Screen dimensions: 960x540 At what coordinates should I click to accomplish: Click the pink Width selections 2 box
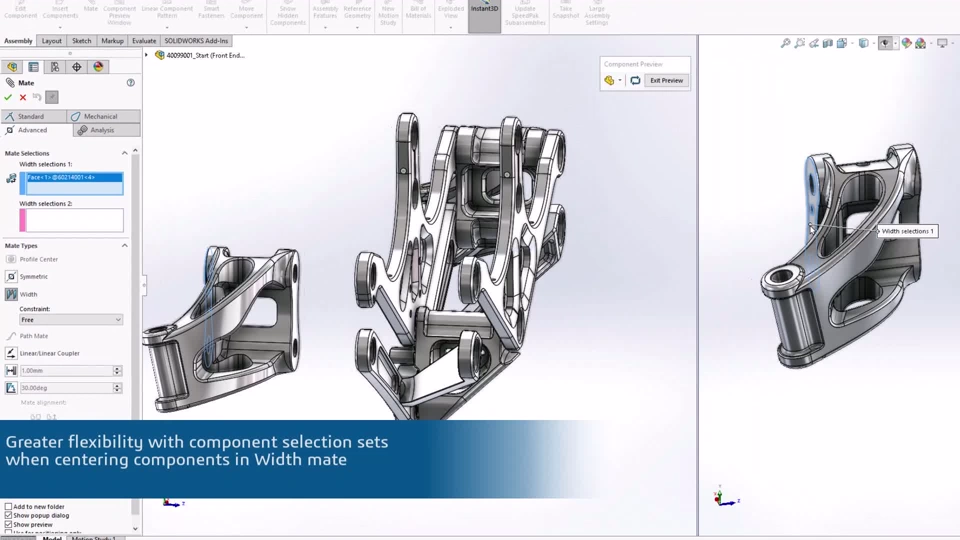[x=72, y=220]
